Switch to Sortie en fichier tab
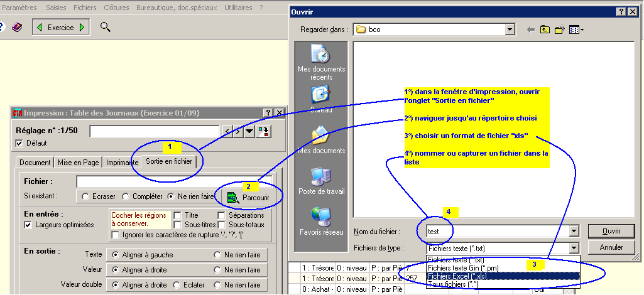 point(169,162)
